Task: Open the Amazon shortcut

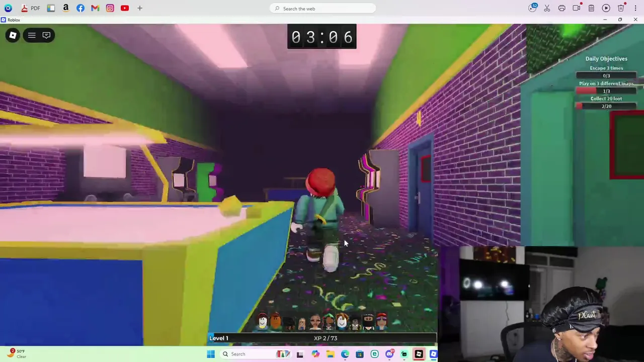Action: pyautogui.click(x=66, y=8)
